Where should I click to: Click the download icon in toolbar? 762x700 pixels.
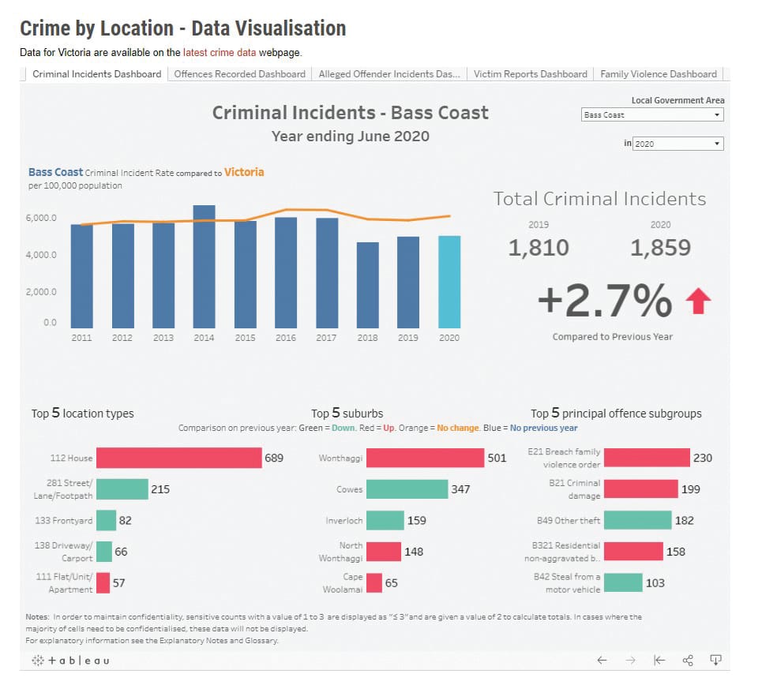(x=715, y=660)
